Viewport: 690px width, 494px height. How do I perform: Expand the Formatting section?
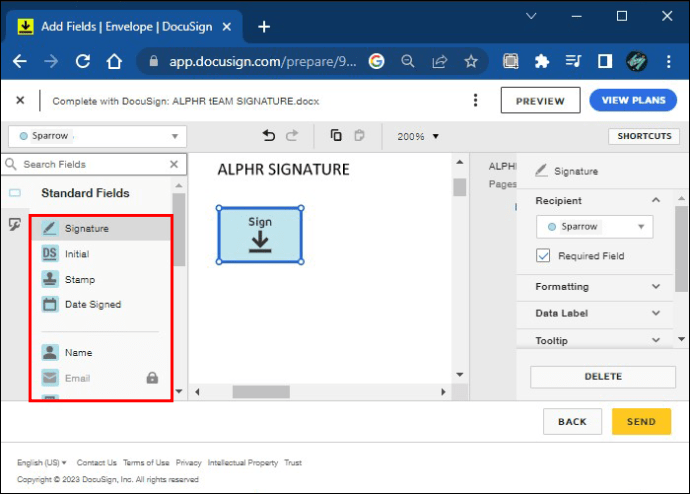click(656, 286)
